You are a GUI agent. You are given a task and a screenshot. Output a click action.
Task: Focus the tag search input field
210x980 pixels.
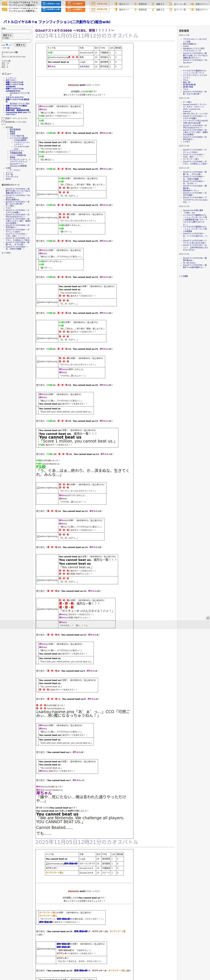(16, 41)
